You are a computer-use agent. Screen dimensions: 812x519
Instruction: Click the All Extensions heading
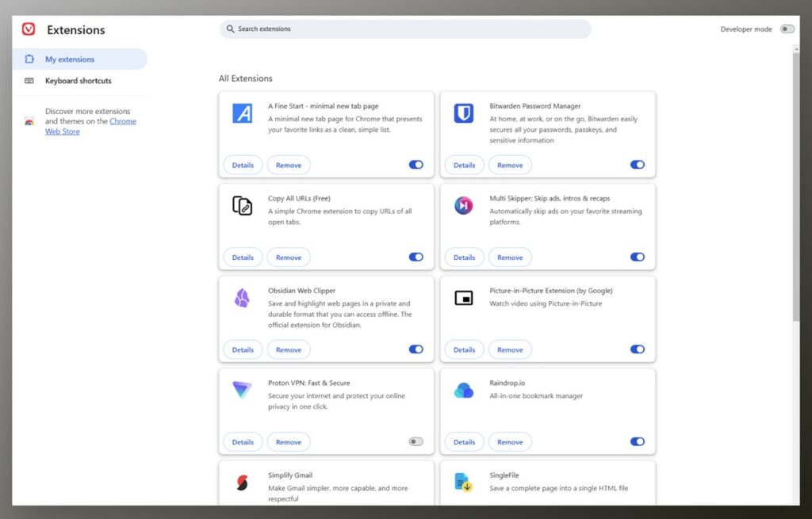tap(246, 78)
